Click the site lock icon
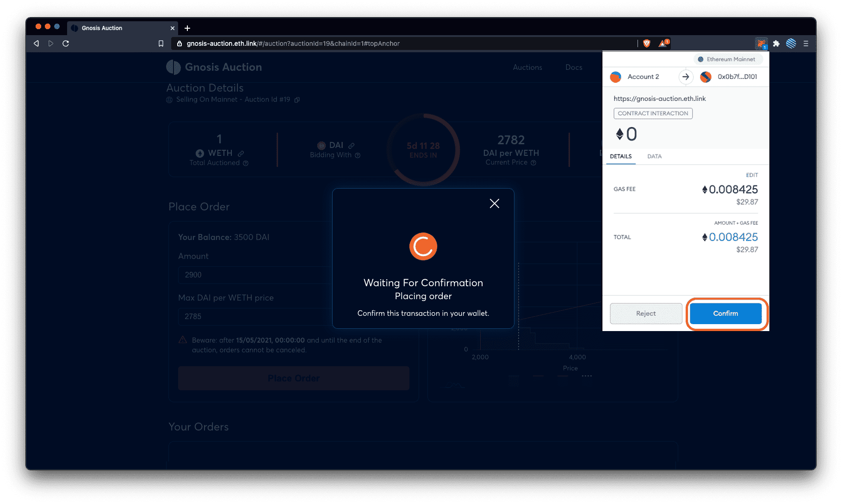Image resolution: width=842 pixels, height=504 pixels. (180, 43)
